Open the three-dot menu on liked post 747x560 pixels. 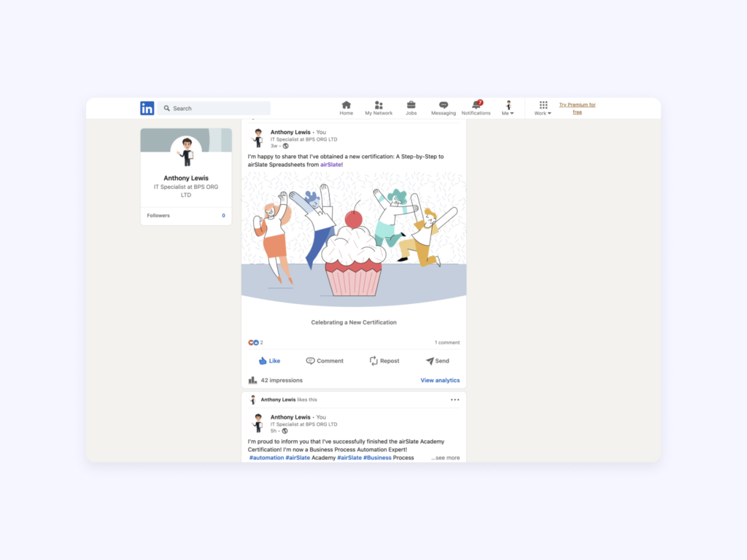[x=455, y=400]
